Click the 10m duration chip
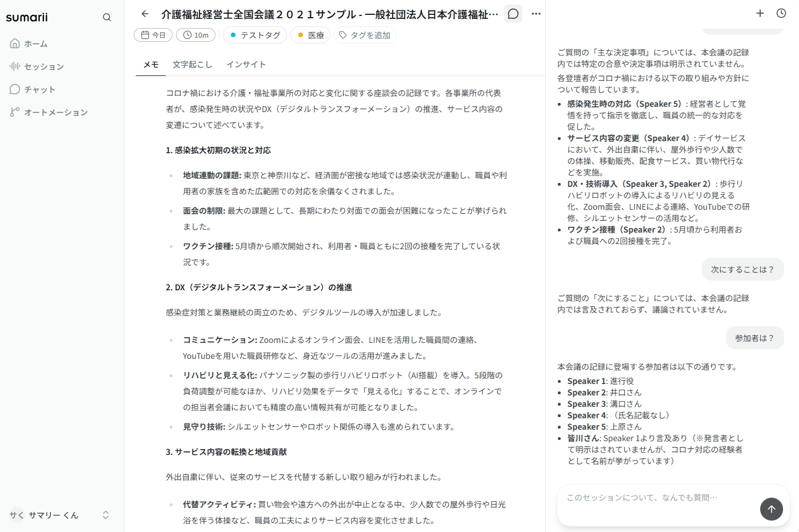 pyautogui.click(x=195, y=35)
